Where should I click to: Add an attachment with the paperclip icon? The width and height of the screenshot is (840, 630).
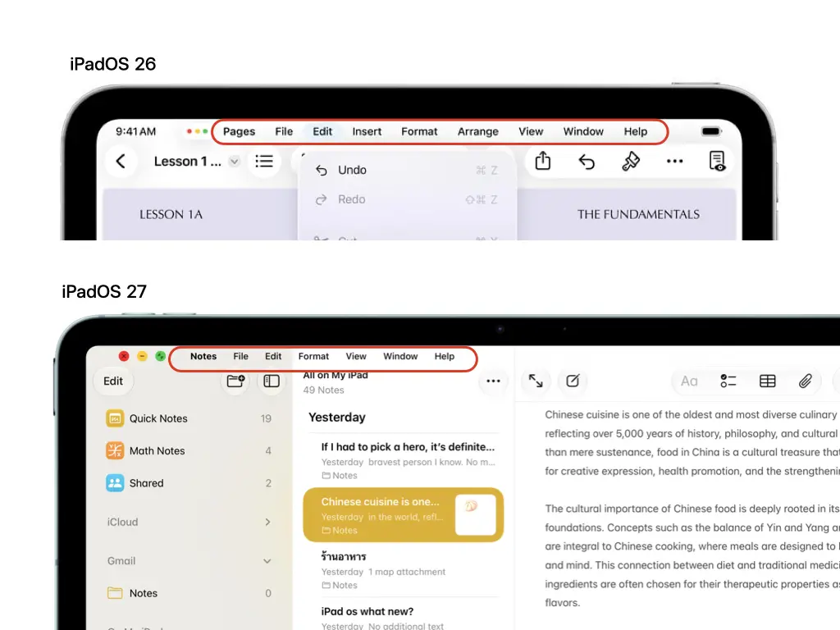point(806,381)
